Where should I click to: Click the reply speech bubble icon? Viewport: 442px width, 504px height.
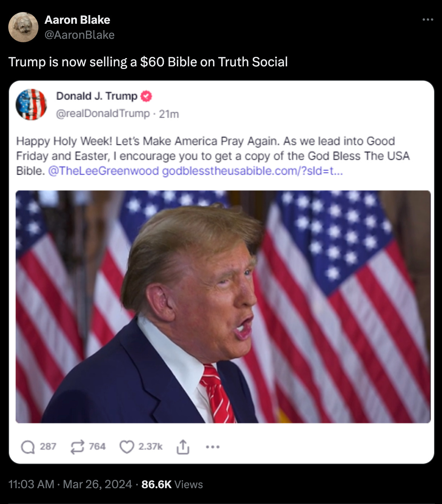click(x=28, y=447)
